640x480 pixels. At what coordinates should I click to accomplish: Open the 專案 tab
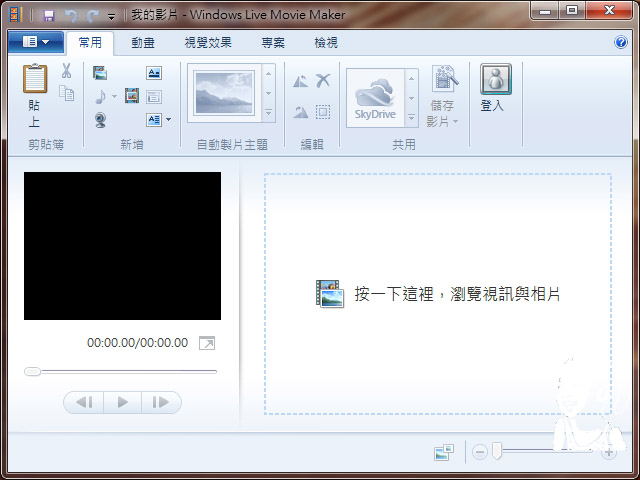click(273, 42)
